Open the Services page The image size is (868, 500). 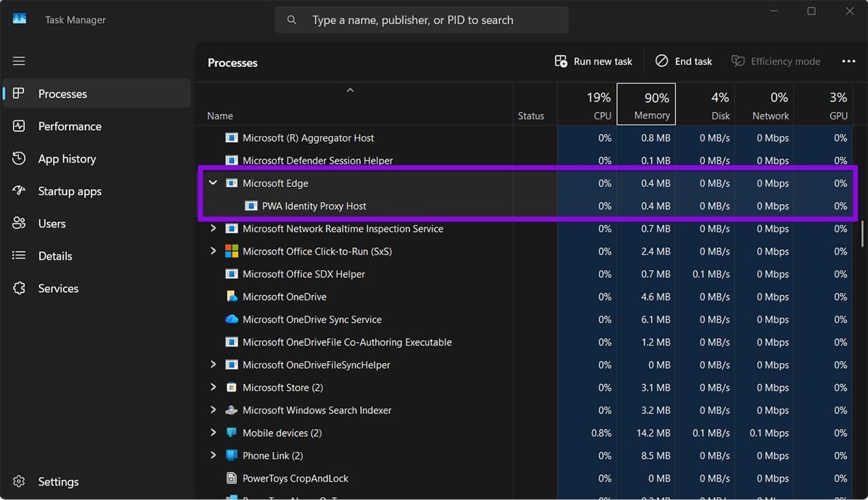point(96,289)
